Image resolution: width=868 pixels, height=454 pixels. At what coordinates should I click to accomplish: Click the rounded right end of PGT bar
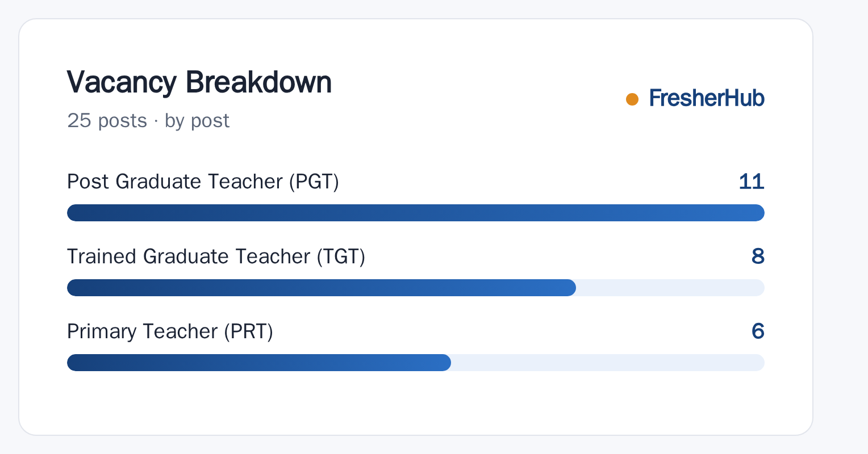(x=758, y=213)
